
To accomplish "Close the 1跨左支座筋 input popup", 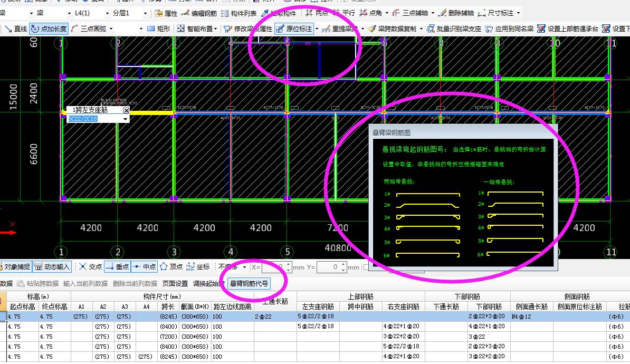I will pyautogui.click(x=126, y=110).
